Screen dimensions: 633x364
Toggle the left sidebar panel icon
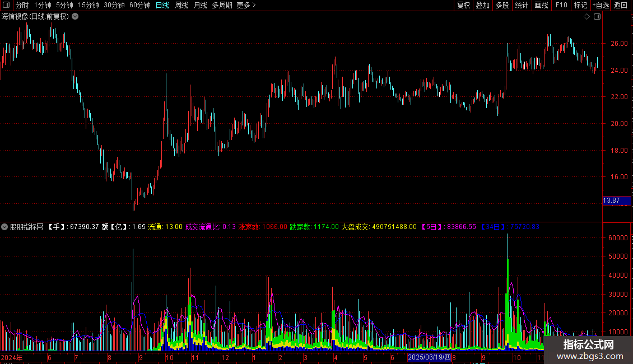click(x=6, y=5)
